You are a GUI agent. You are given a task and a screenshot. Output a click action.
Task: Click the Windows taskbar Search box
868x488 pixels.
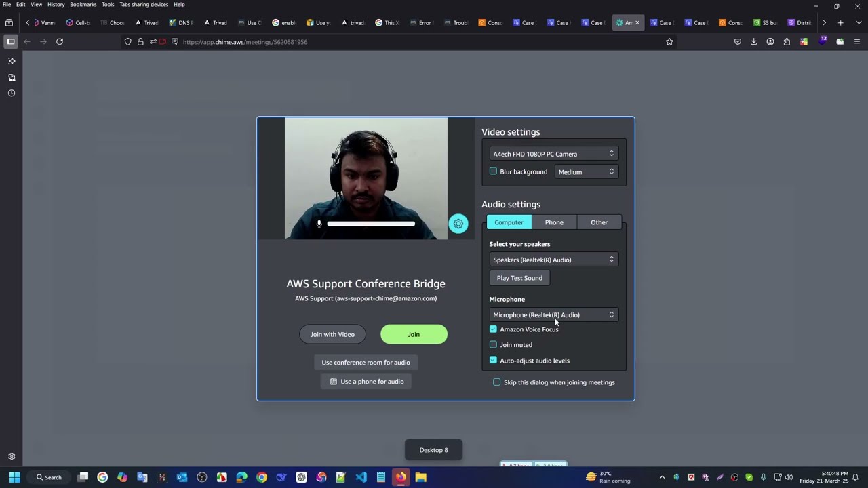pyautogui.click(x=50, y=477)
